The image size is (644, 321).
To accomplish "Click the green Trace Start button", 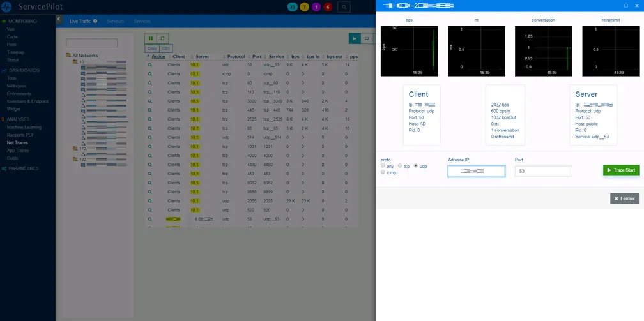I will click(x=620, y=170).
